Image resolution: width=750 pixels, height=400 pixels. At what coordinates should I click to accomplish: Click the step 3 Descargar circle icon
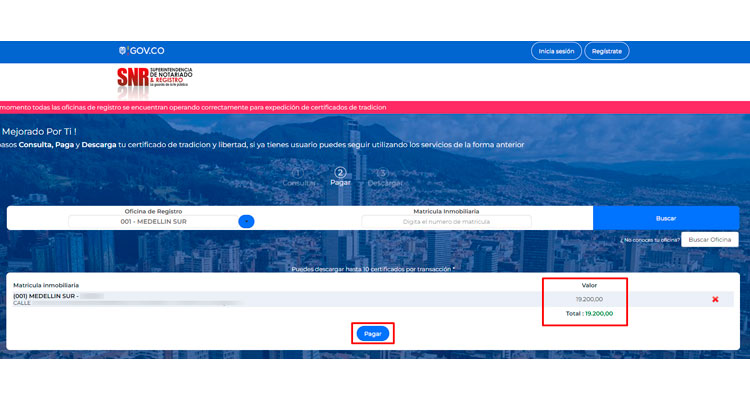click(383, 172)
